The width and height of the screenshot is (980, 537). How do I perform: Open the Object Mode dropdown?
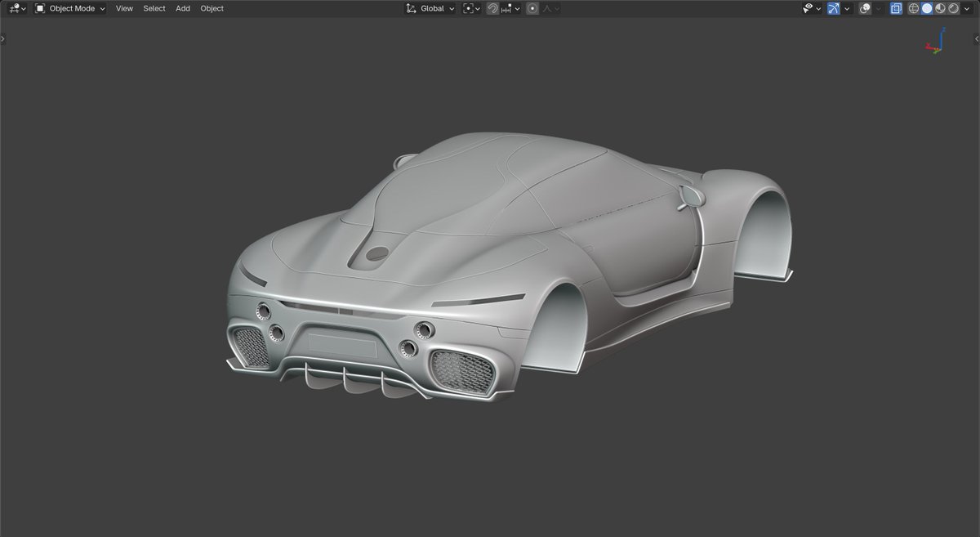pyautogui.click(x=69, y=8)
